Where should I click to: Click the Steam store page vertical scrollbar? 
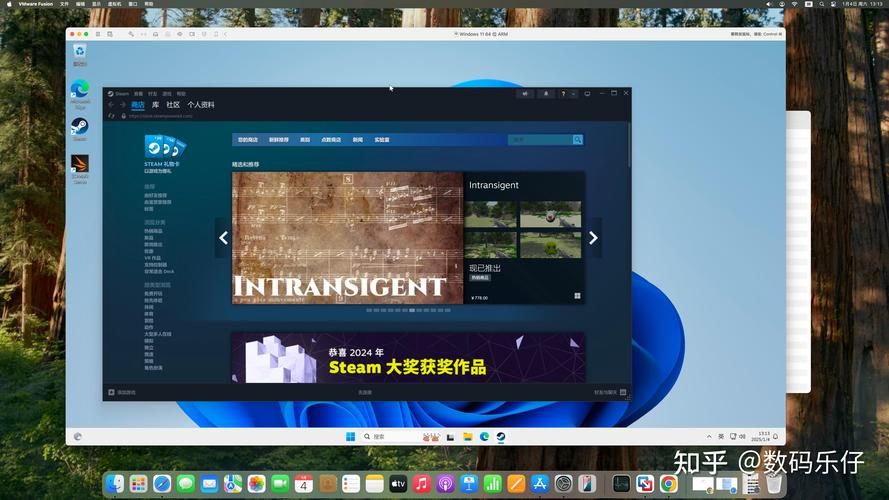[x=629, y=145]
